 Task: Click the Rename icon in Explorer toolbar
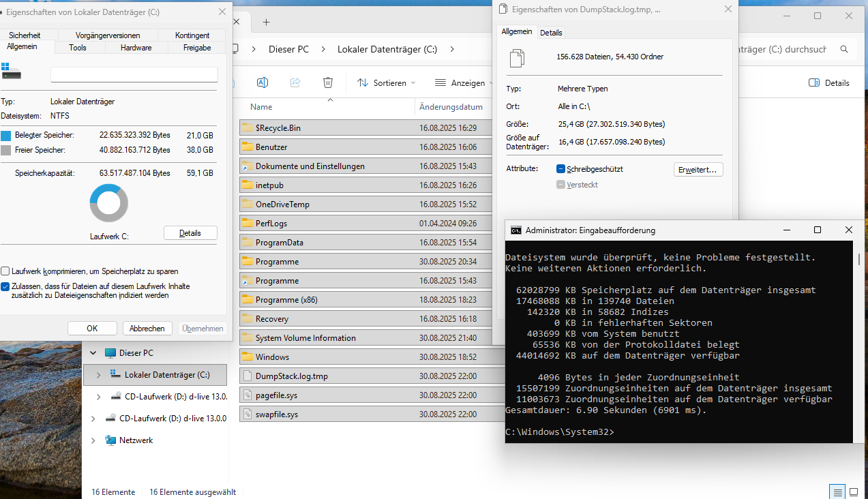262,82
